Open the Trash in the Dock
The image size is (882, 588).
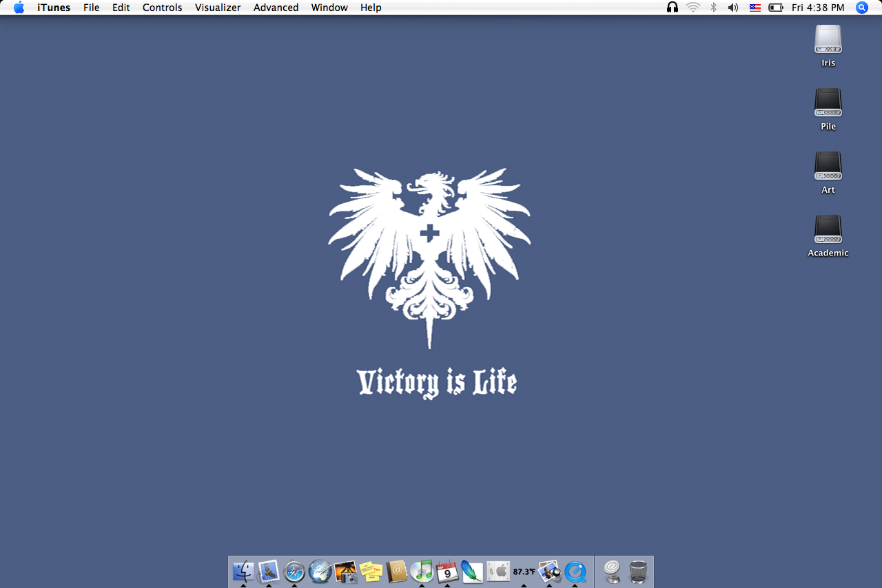(x=638, y=571)
